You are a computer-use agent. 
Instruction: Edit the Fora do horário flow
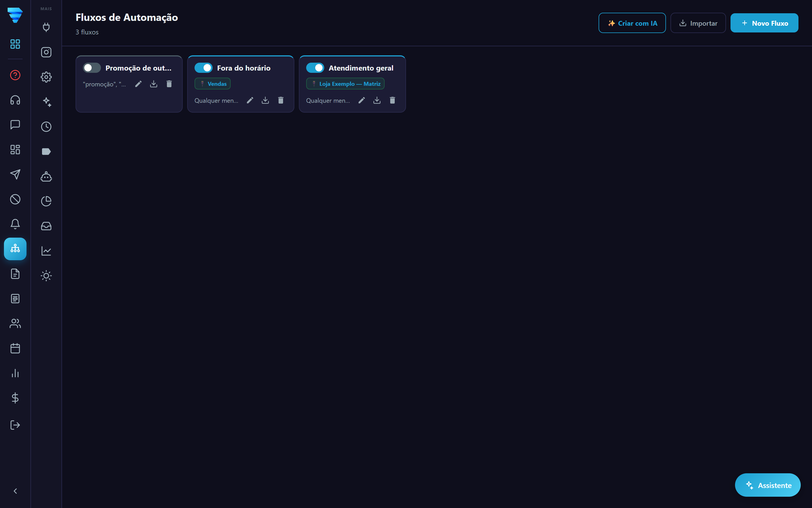(x=250, y=100)
